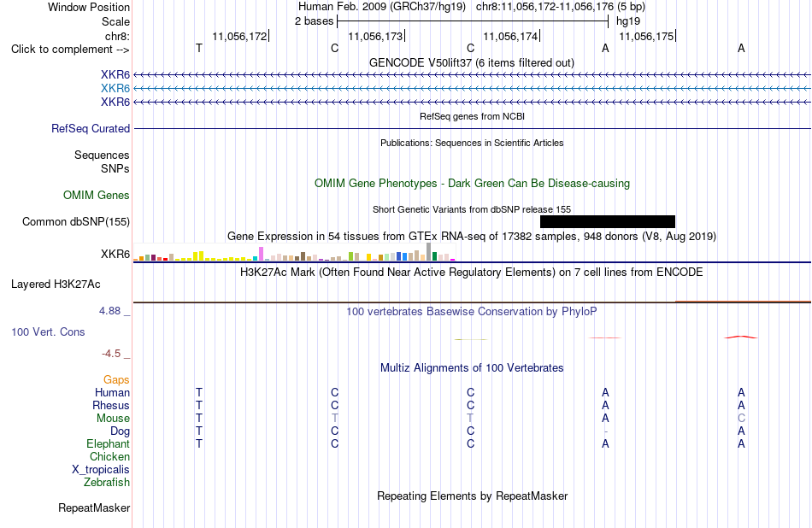The image size is (812, 528).
Task: Click the orange Gaps label
Action: coord(116,380)
